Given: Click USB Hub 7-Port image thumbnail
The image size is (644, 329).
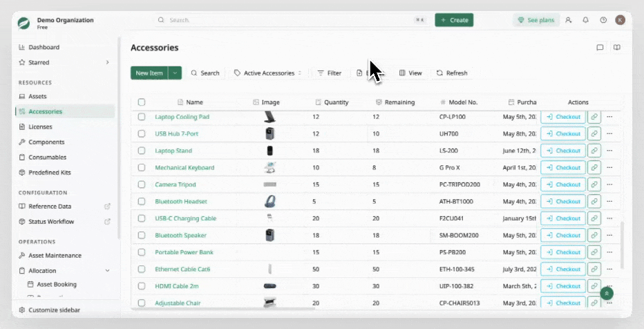Looking at the screenshot, I should click(x=270, y=133).
